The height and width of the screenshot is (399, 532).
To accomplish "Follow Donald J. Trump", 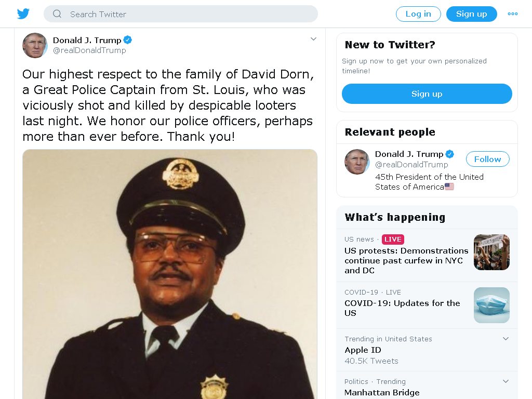I will [x=487, y=159].
